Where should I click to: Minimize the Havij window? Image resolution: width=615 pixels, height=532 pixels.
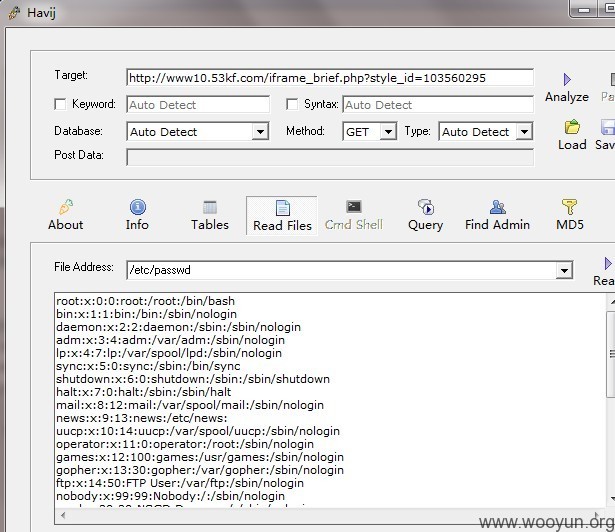[x=584, y=9]
